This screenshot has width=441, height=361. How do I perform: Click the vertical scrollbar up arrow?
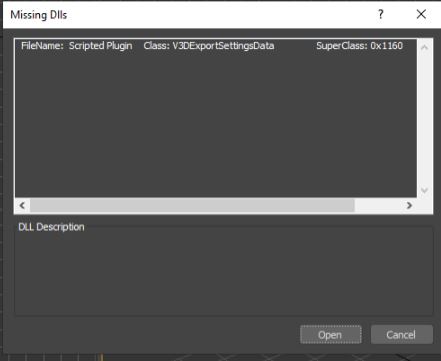coord(424,47)
